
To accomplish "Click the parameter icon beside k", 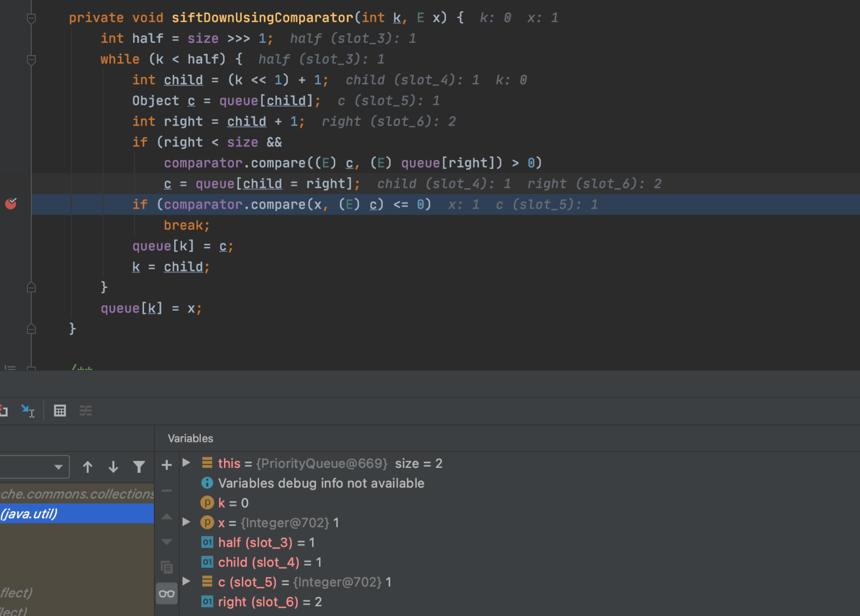I will coord(207,503).
